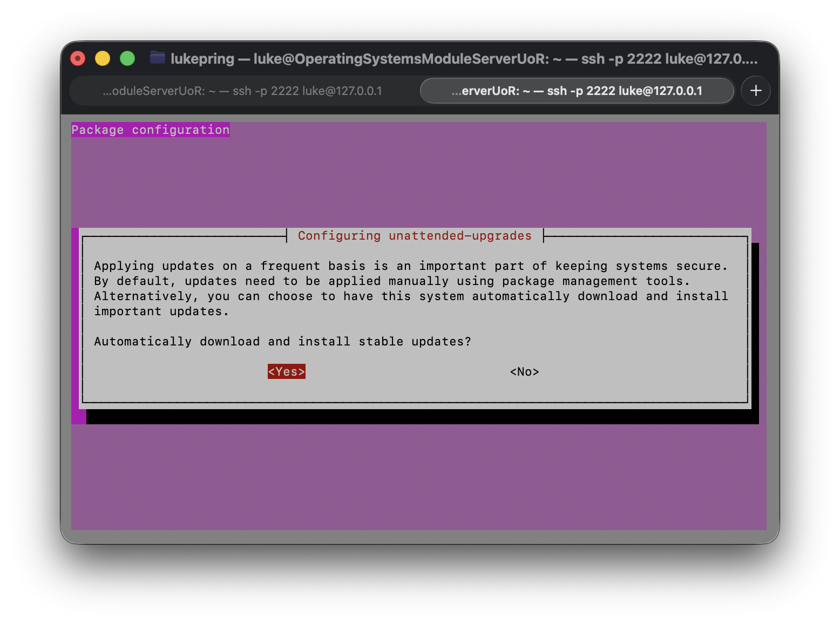Click the line starting with Applying updates

410,266
